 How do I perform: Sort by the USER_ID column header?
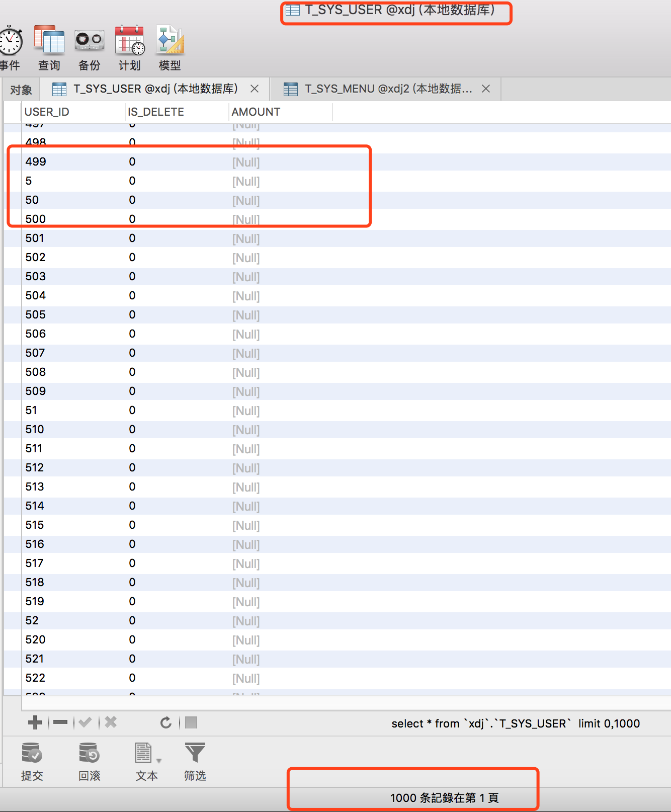pos(73,112)
